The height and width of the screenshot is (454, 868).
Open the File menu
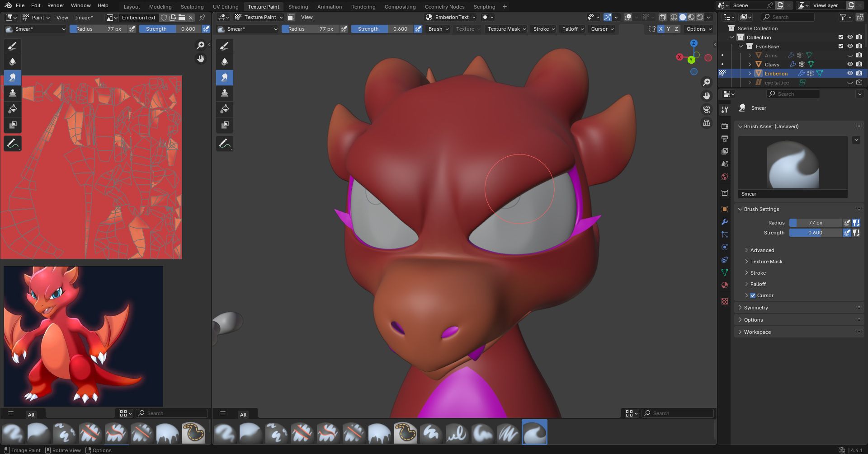(20, 5)
